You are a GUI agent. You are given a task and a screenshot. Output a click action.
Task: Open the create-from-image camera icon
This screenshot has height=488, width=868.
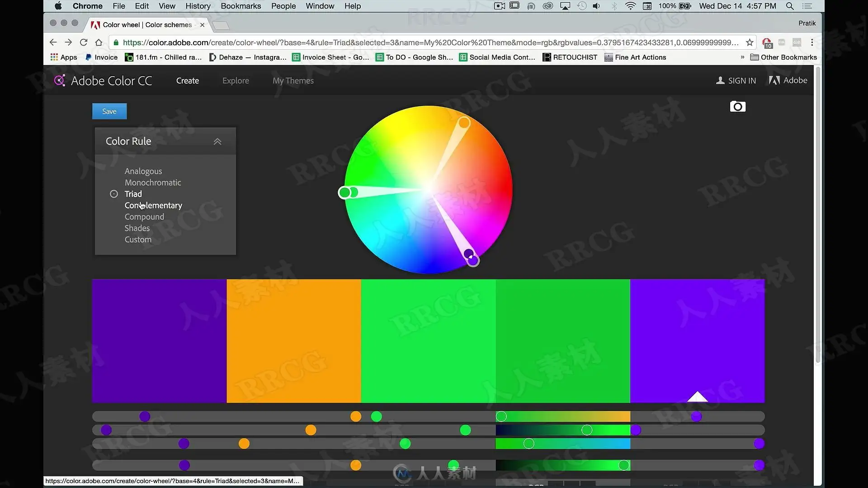click(737, 107)
